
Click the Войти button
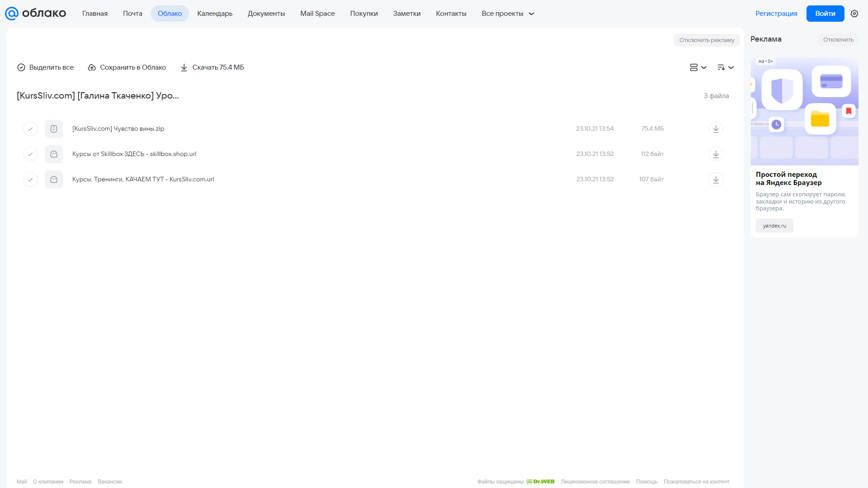point(825,14)
